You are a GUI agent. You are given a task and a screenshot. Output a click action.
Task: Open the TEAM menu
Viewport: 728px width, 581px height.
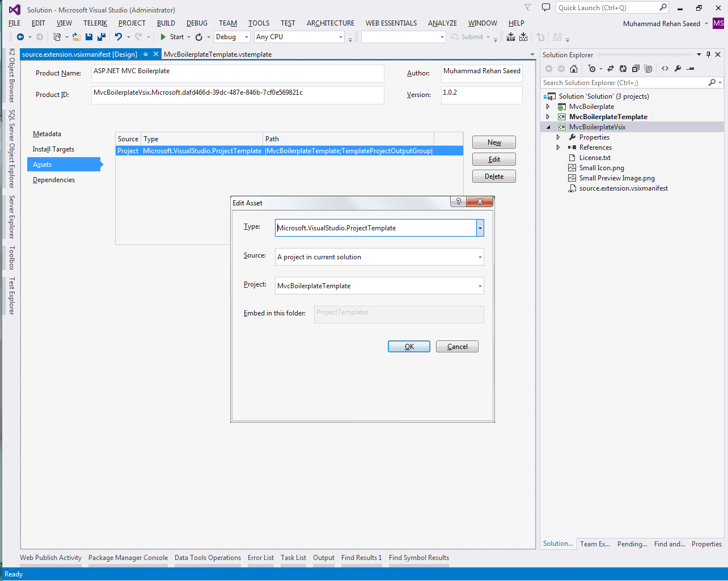(x=227, y=23)
